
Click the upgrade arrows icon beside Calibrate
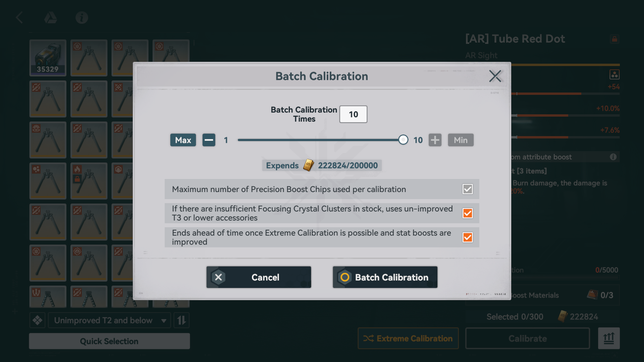pos(609,339)
